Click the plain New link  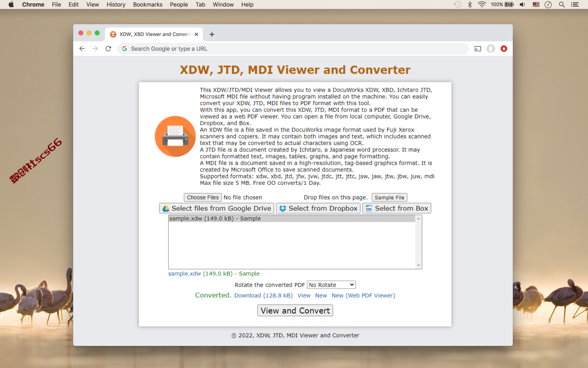coord(321,295)
